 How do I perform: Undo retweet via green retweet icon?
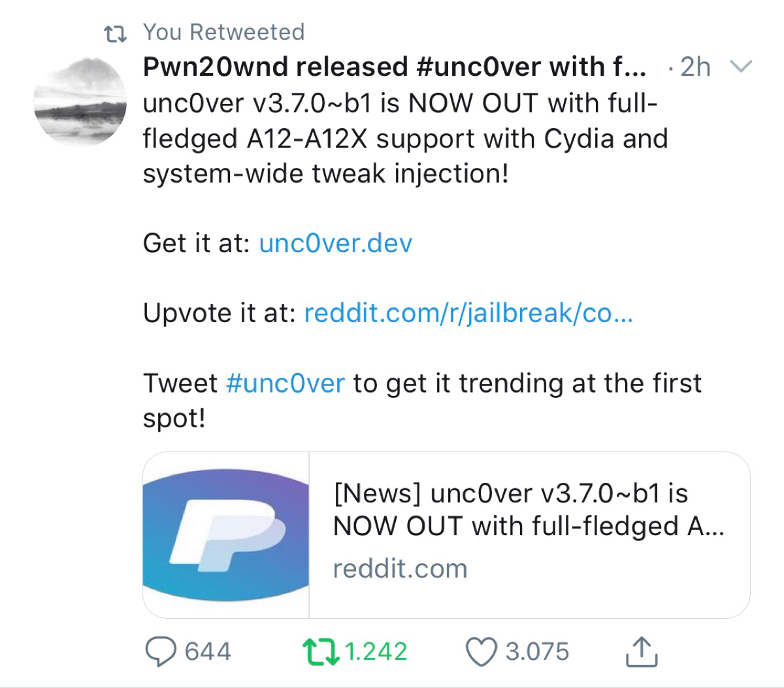(320, 651)
